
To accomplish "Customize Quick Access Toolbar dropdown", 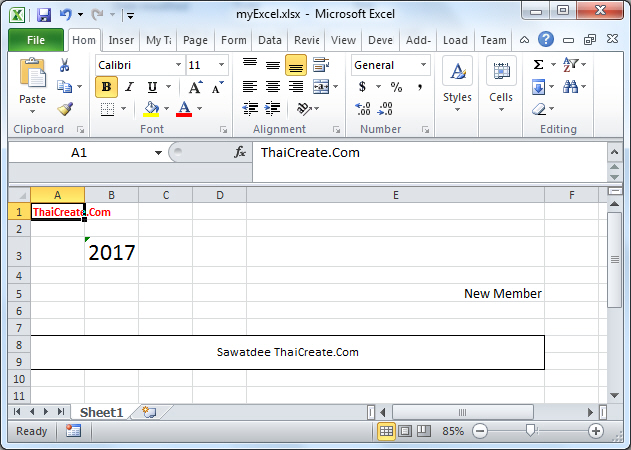I will click(x=130, y=16).
